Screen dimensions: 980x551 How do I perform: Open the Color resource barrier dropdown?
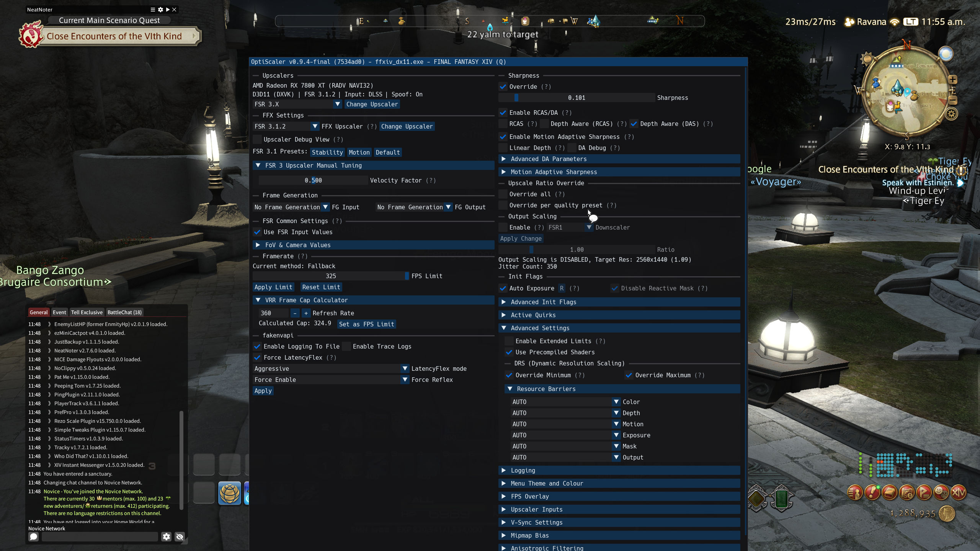tap(566, 402)
